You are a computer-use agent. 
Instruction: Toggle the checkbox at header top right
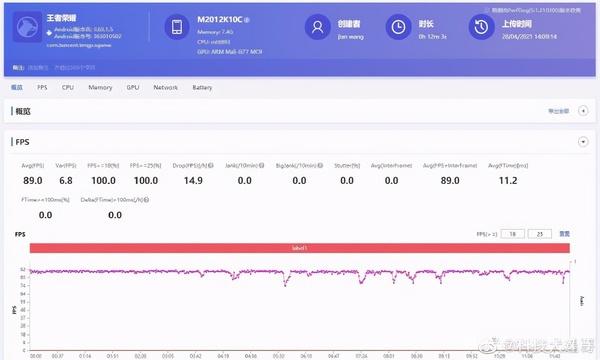pyautogui.click(x=487, y=10)
